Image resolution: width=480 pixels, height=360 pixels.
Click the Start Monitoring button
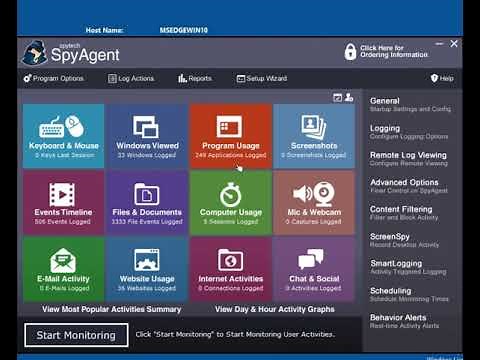pos(76,335)
